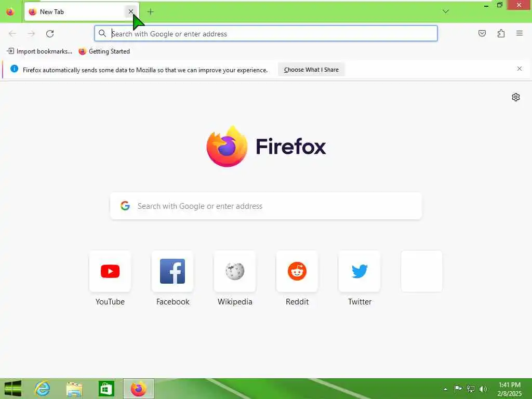The width and height of the screenshot is (532, 399).
Task: Open Action Center flag icon
Action: [x=458, y=389]
